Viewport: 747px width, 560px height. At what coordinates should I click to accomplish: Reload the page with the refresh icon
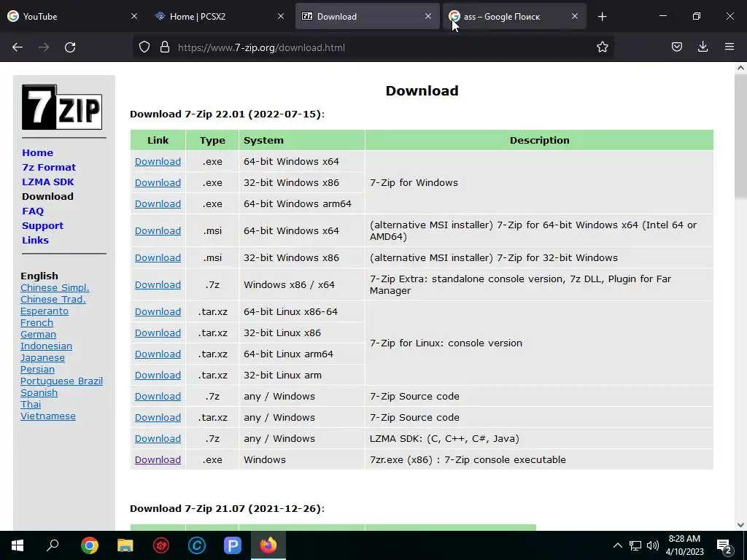[x=70, y=47]
